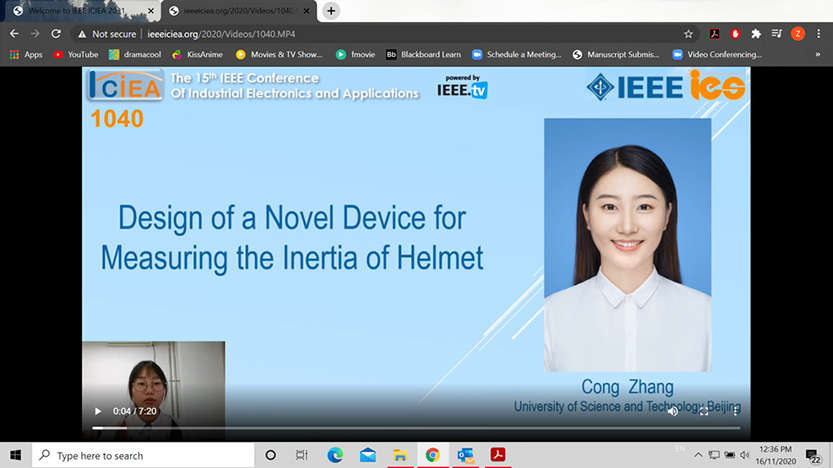Launch Microsoft Edge from the taskbar
This screenshot has width=833, height=468.
tap(335, 455)
